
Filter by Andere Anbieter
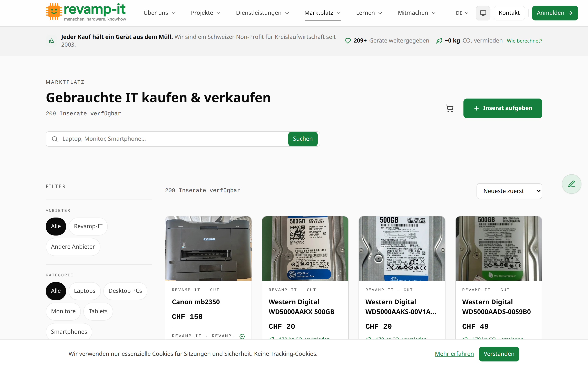pyautogui.click(x=73, y=247)
